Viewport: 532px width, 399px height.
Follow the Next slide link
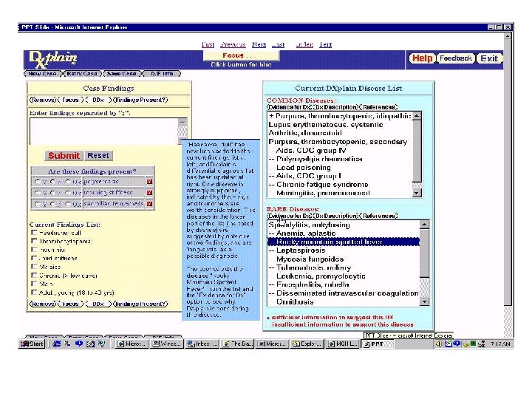(259, 44)
